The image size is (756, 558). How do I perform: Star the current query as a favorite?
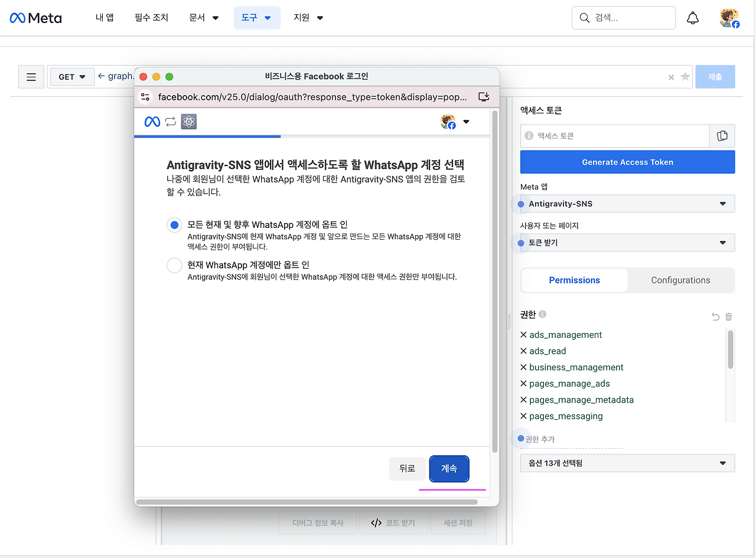685,77
